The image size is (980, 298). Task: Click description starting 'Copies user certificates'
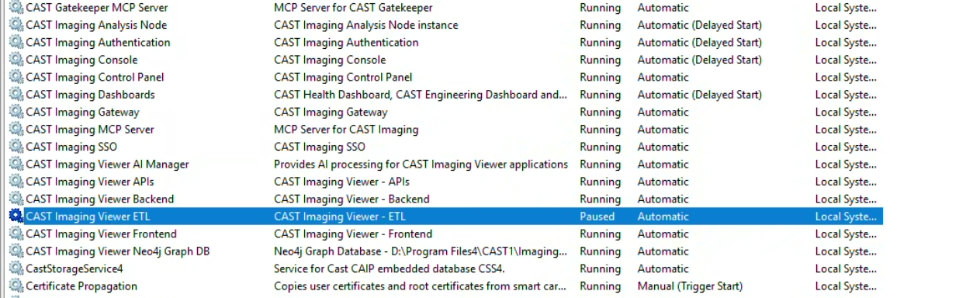click(420, 286)
